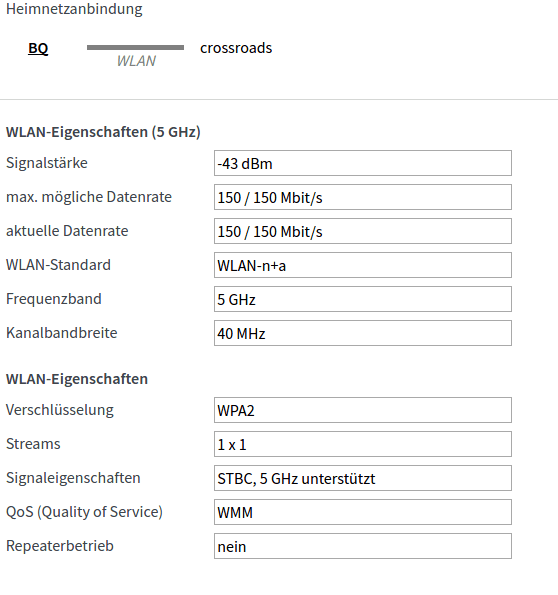Click the Signalstärke label
The image size is (558, 595).
pos(47,163)
